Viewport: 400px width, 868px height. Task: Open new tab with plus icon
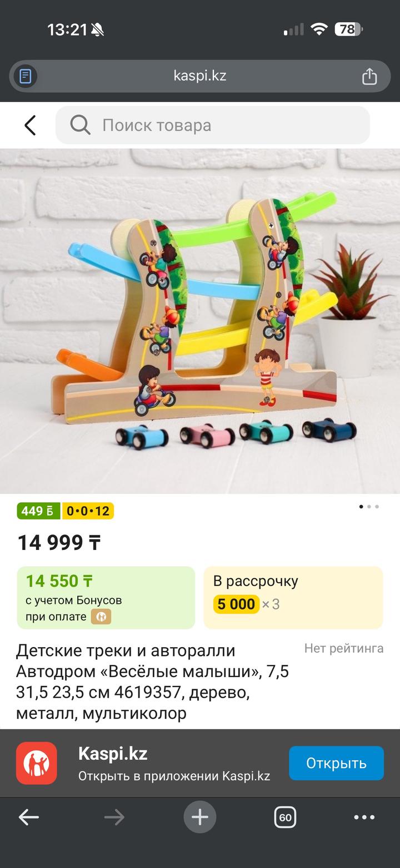tap(200, 817)
